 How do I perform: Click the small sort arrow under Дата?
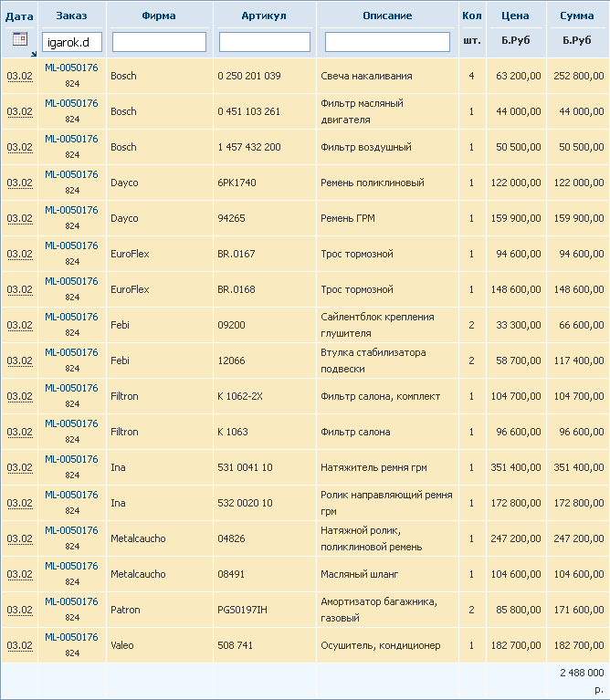click(34, 54)
